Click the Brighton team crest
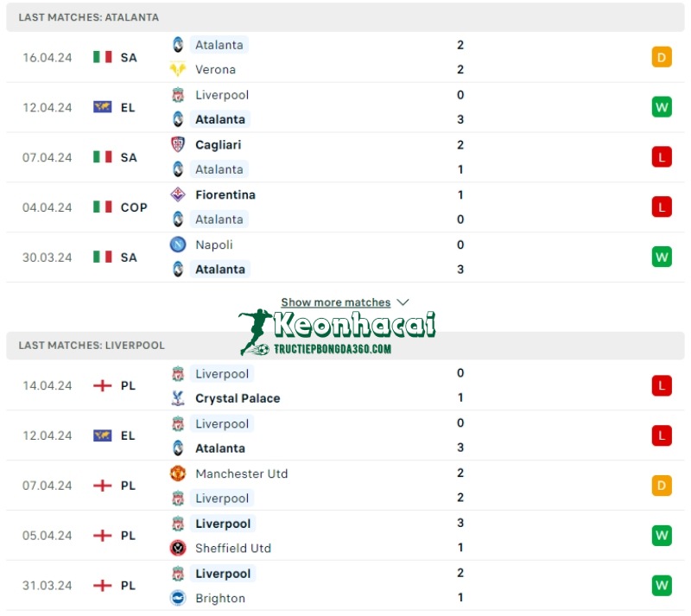This screenshot has width=691, height=616. pyautogui.click(x=179, y=598)
